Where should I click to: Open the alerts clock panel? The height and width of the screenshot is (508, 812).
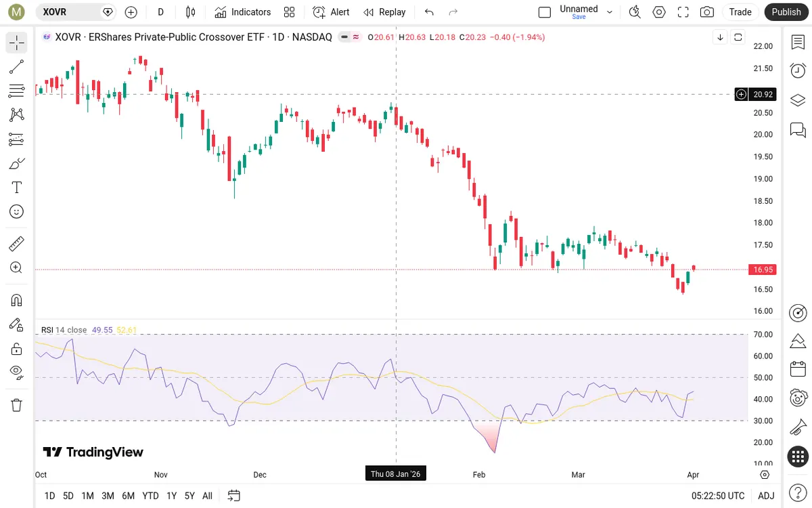(x=798, y=70)
